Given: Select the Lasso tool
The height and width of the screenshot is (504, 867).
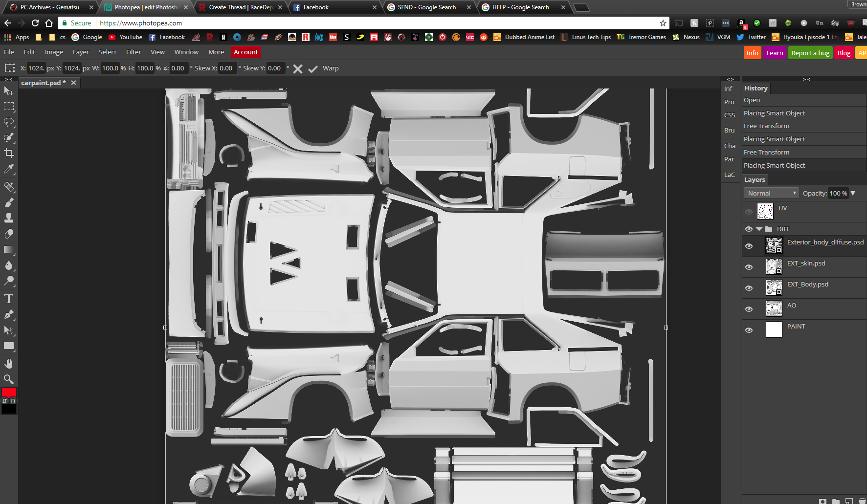Looking at the screenshot, I should (9, 122).
